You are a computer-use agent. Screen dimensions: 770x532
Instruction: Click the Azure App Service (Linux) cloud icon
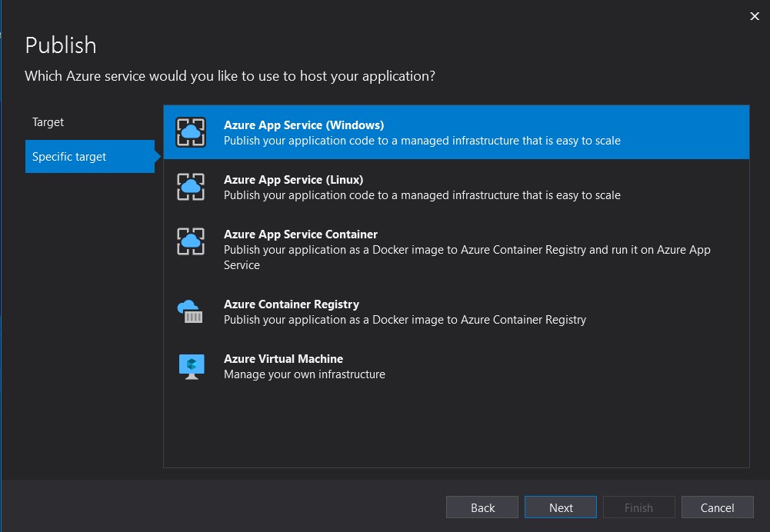click(x=191, y=187)
